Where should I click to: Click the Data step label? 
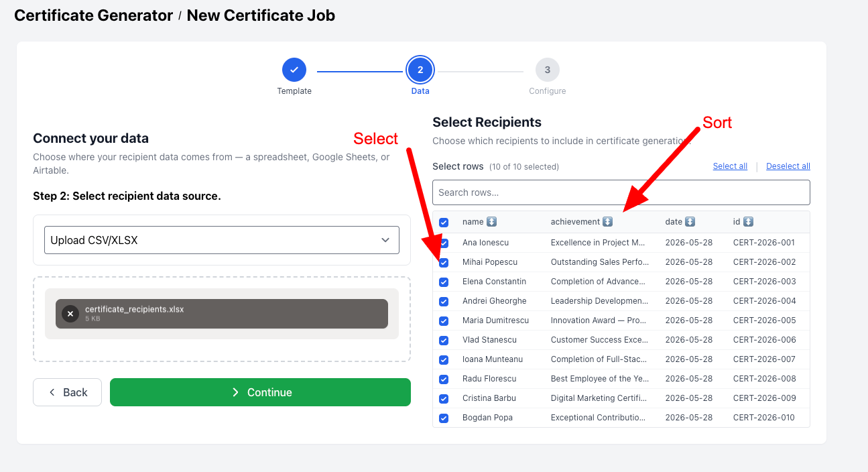tap(420, 91)
